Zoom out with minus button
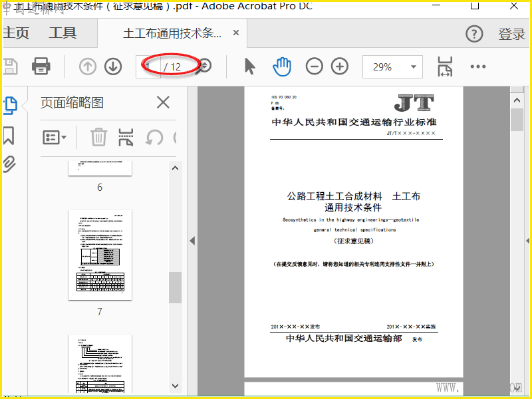The width and height of the screenshot is (532, 399). pos(314,66)
